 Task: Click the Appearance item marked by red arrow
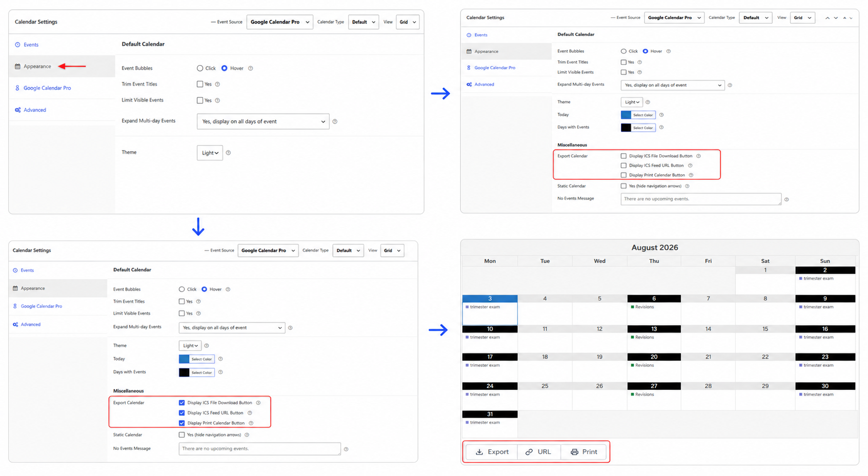point(37,66)
